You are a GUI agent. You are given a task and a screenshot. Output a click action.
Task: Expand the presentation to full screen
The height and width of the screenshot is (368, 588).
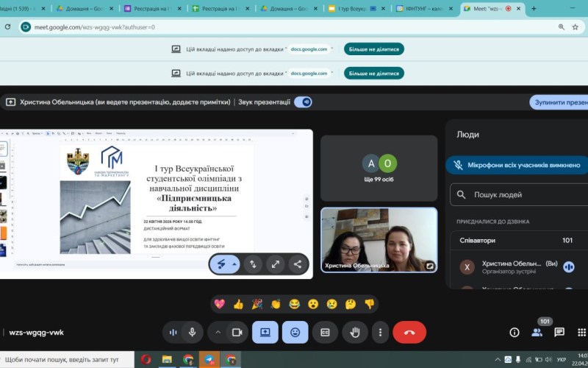[275, 264]
